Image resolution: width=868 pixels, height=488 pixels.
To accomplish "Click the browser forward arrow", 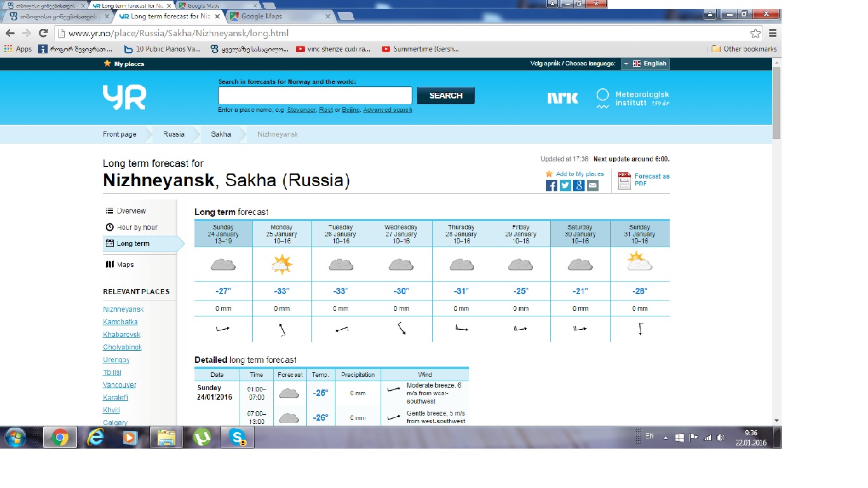I will pos(27,33).
